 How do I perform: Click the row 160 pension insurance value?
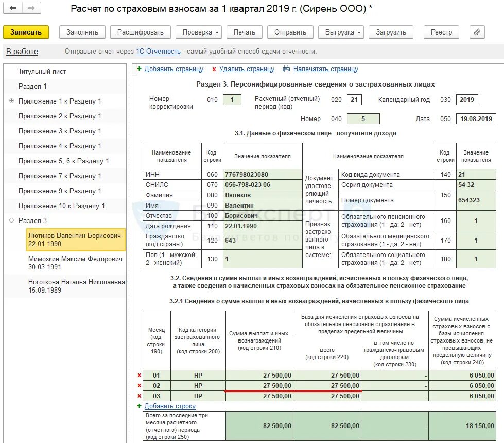point(476,220)
